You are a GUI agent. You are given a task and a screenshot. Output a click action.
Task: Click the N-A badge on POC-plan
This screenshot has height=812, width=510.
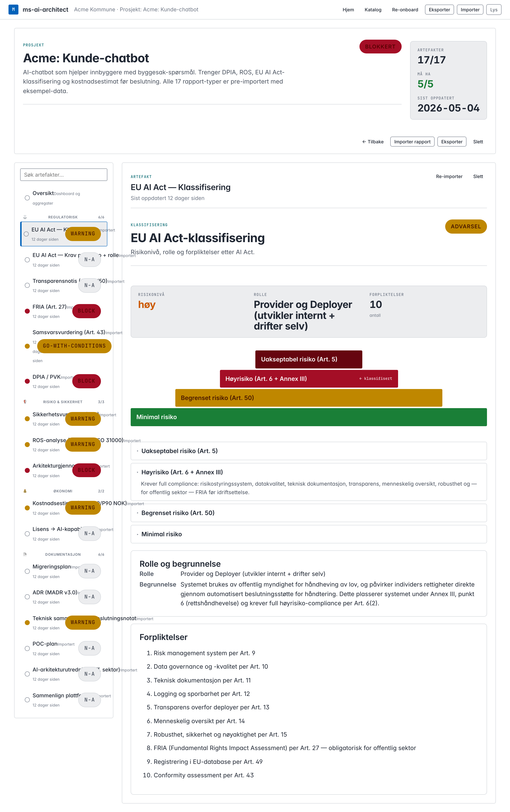tap(89, 648)
